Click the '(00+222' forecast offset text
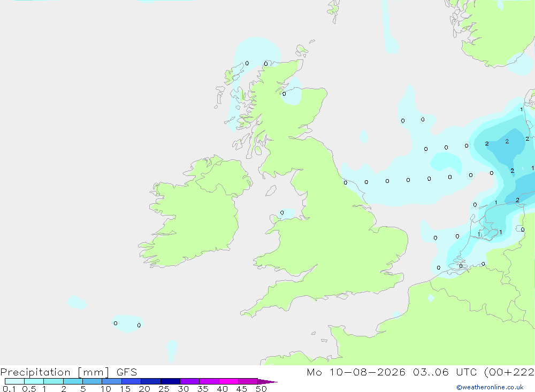The height and width of the screenshot is (392, 535). tap(509, 372)
